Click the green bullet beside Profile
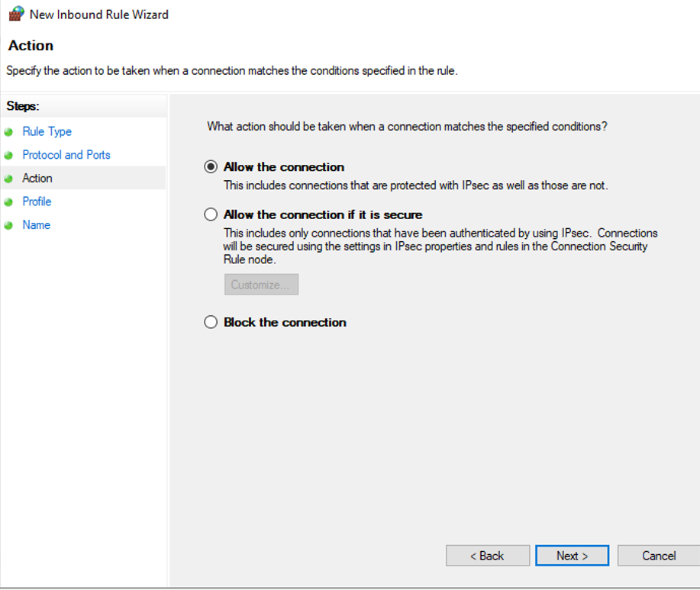Image resolution: width=700 pixels, height=590 pixels. pyautogui.click(x=8, y=202)
